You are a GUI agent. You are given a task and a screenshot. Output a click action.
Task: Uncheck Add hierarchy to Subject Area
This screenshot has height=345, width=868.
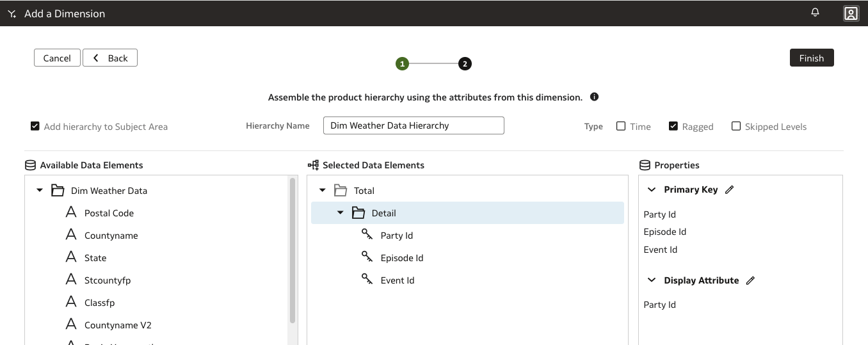tap(35, 126)
